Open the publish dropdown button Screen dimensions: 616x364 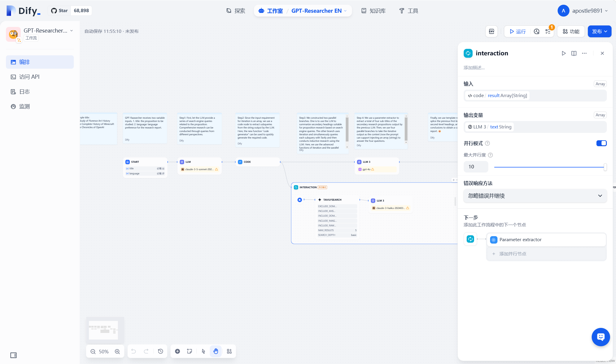[599, 31]
